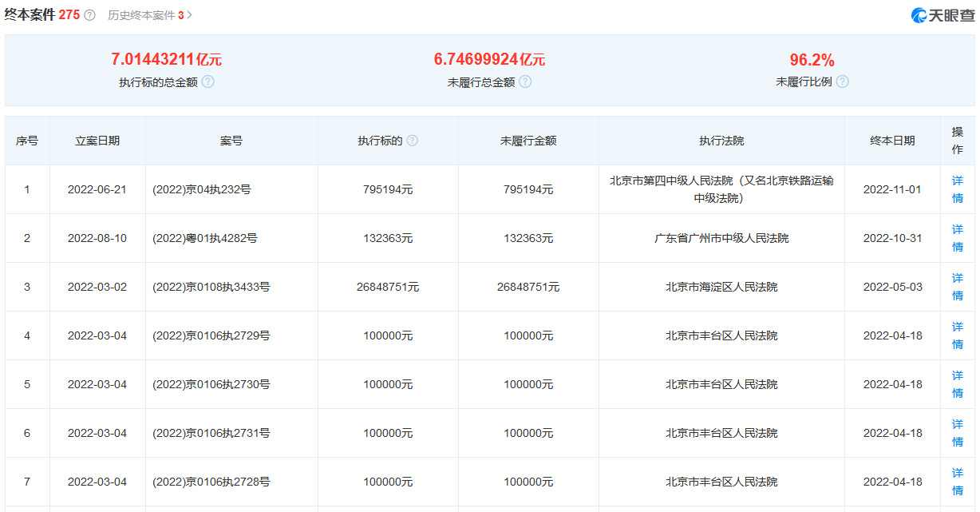This screenshot has width=980, height=512.
Task: Open help icon on 执行标的 column header
Action: coord(412,140)
